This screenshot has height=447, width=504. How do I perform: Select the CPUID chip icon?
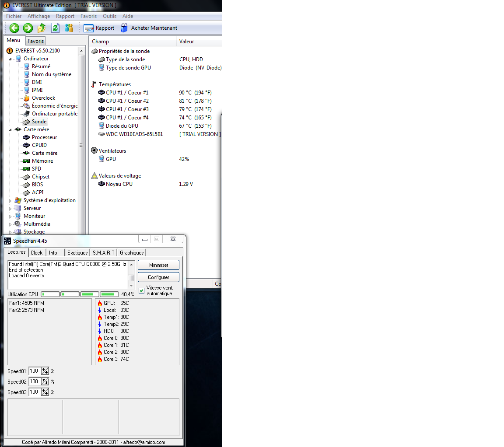pos(26,145)
